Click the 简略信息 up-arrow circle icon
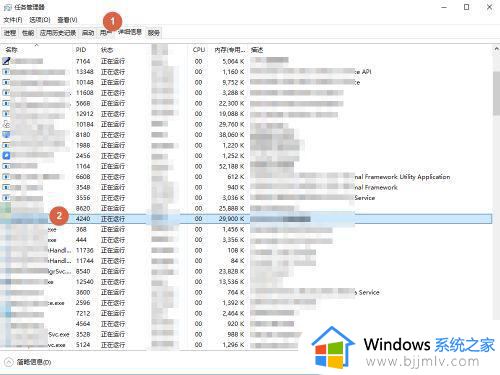Screen dimensions: 500x375 pyautogui.click(x=9, y=362)
